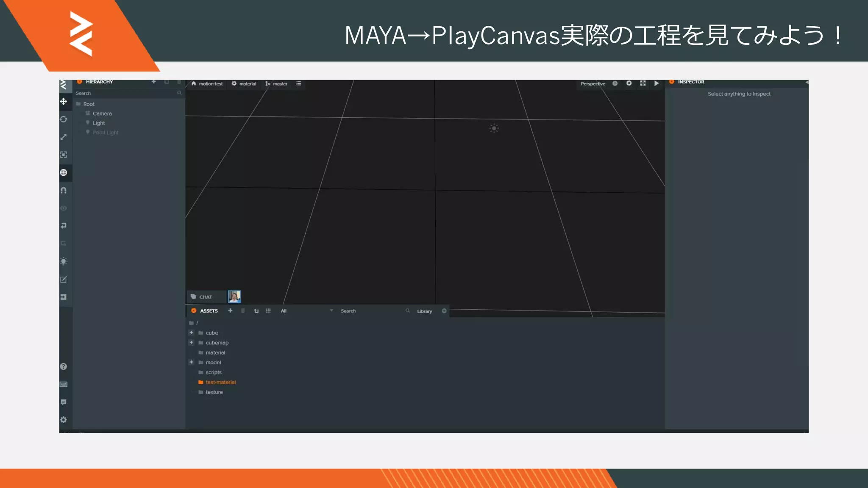Click the focus eye icon
This screenshot has width=868, height=488.
tap(64, 208)
